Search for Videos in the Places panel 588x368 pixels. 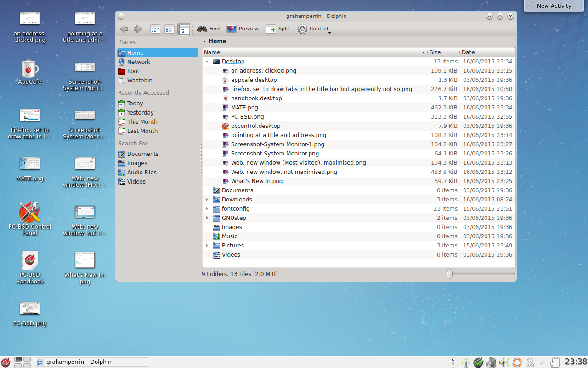(x=158, y=182)
